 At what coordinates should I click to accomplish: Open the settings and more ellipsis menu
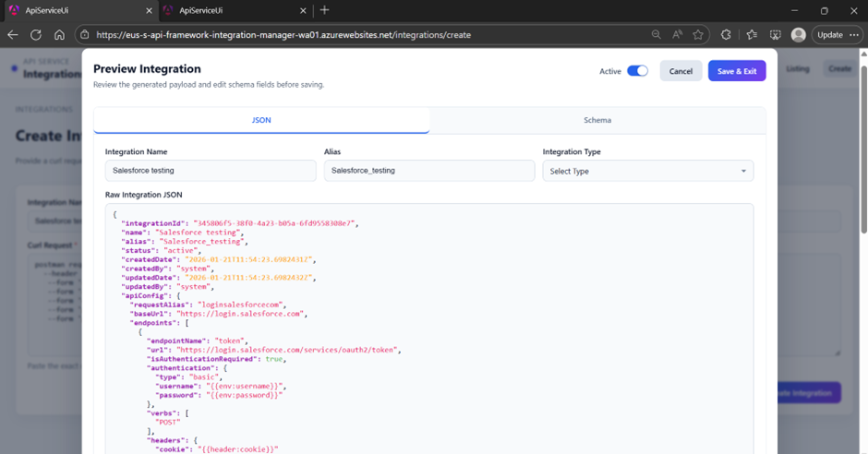click(x=854, y=35)
